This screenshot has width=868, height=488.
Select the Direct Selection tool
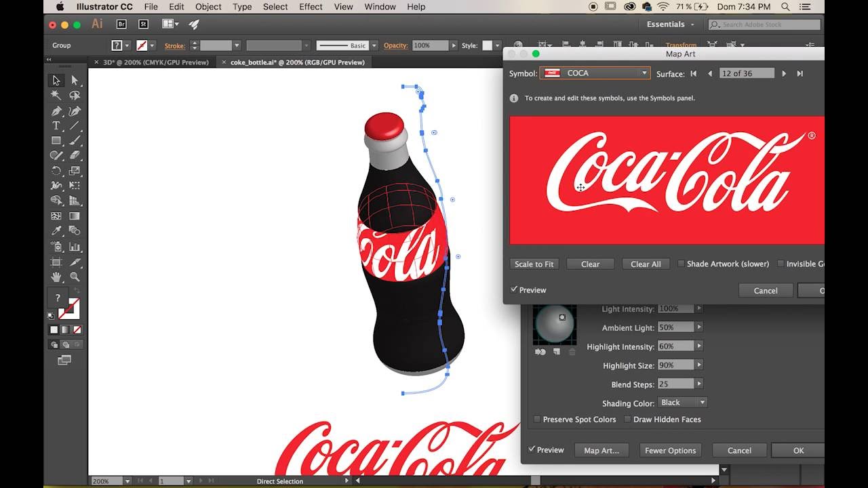click(x=75, y=81)
